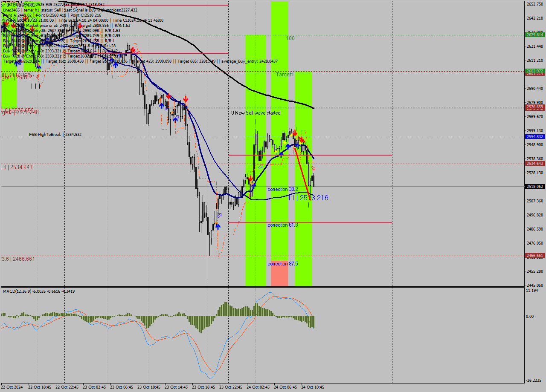Click the 'correction 38.2' label
This screenshot has width=546, height=392.
[283, 189]
